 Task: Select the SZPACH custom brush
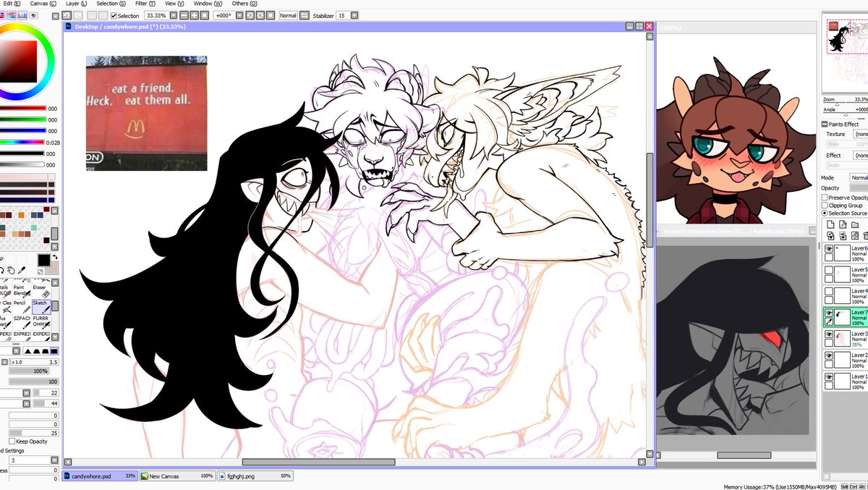(x=22, y=323)
